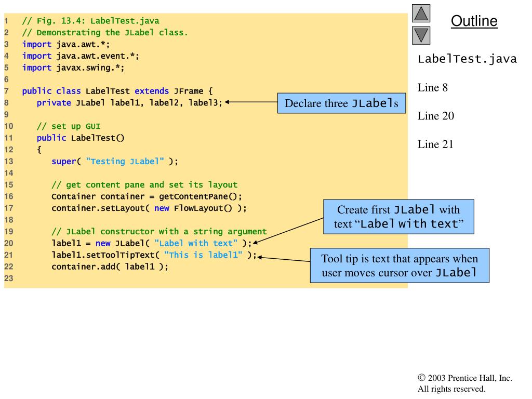Click the 'import javax.swing.*;' line

pyautogui.click(x=73, y=68)
